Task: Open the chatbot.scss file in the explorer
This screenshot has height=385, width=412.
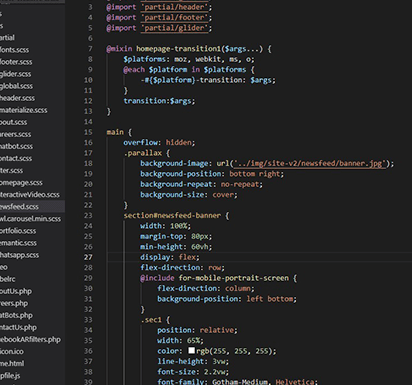Action: tap(16, 146)
